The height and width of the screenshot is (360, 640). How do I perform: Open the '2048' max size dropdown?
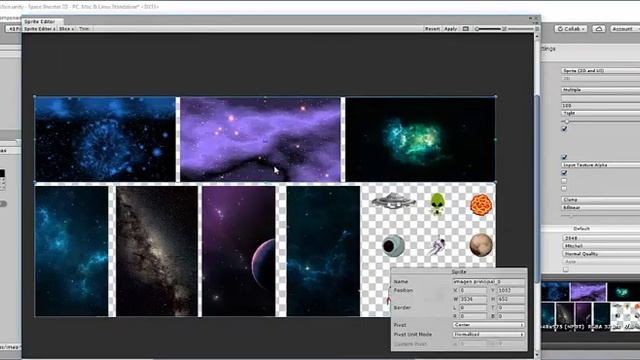tap(600, 238)
